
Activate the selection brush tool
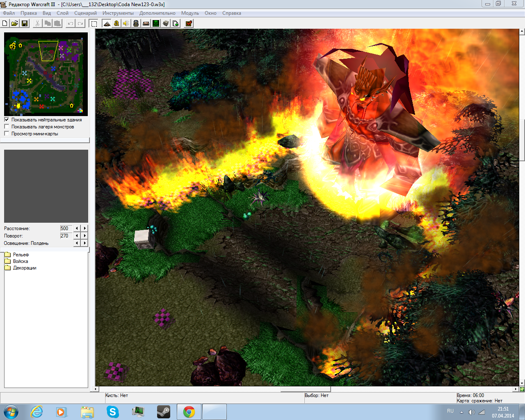[94, 23]
